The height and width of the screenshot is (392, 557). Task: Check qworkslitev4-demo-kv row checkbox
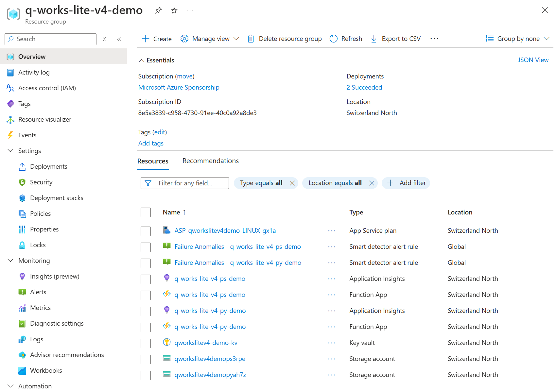point(146,343)
